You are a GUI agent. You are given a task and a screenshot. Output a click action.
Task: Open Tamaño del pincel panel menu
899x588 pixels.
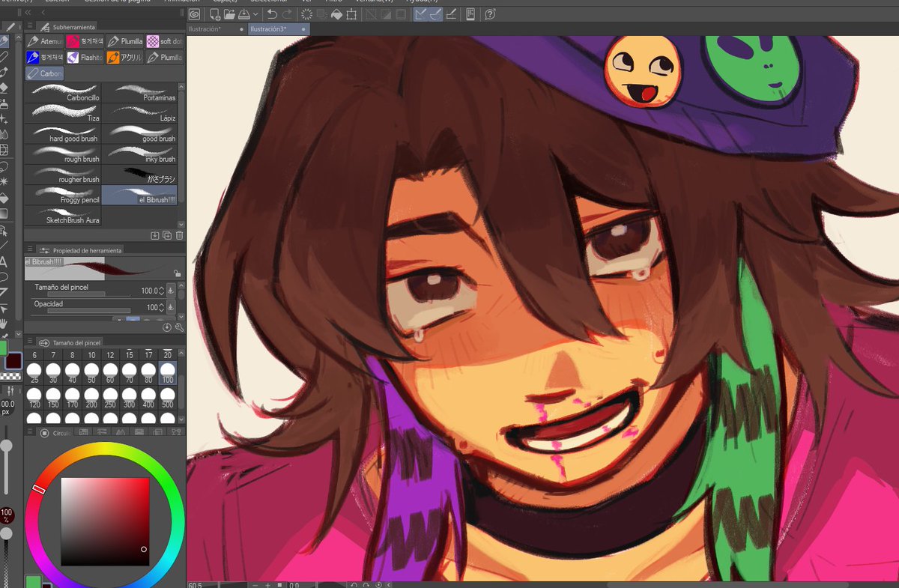click(29, 342)
